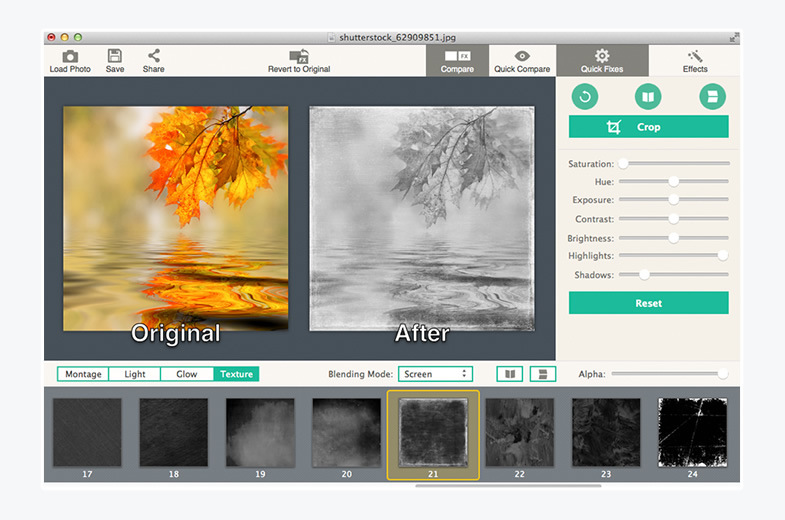Select the Montage tab
Screen dimensions: 785x520
click(83, 374)
